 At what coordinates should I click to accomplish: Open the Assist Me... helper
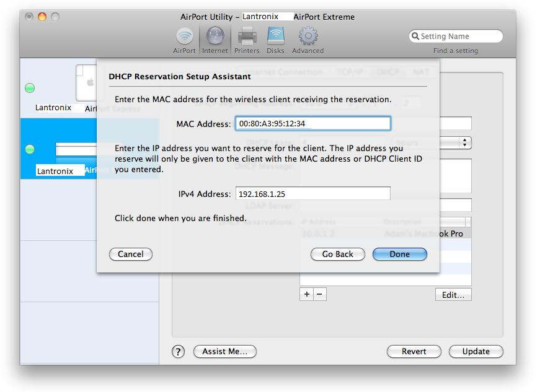pyautogui.click(x=224, y=351)
